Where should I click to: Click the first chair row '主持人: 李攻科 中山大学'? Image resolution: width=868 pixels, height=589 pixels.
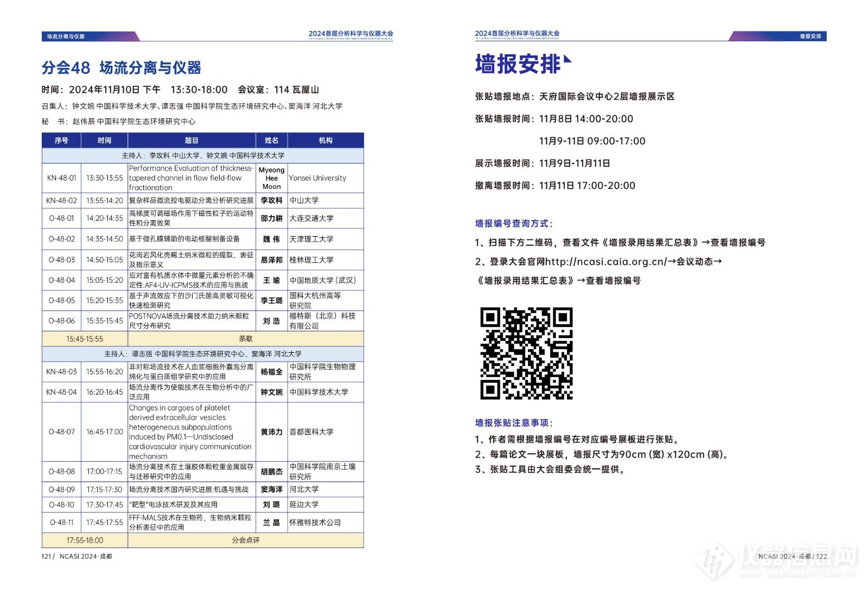(x=203, y=156)
